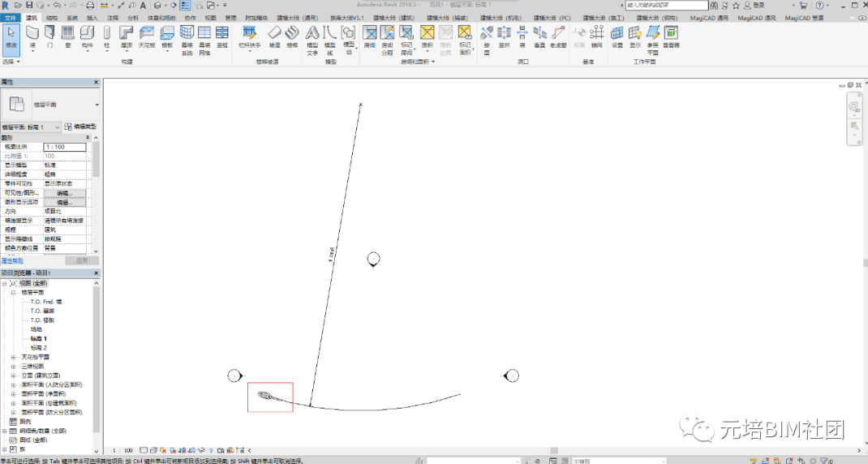Select the 天花板 (Ceiling) tool
The height and width of the screenshot is (464, 868).
(147, 37)
